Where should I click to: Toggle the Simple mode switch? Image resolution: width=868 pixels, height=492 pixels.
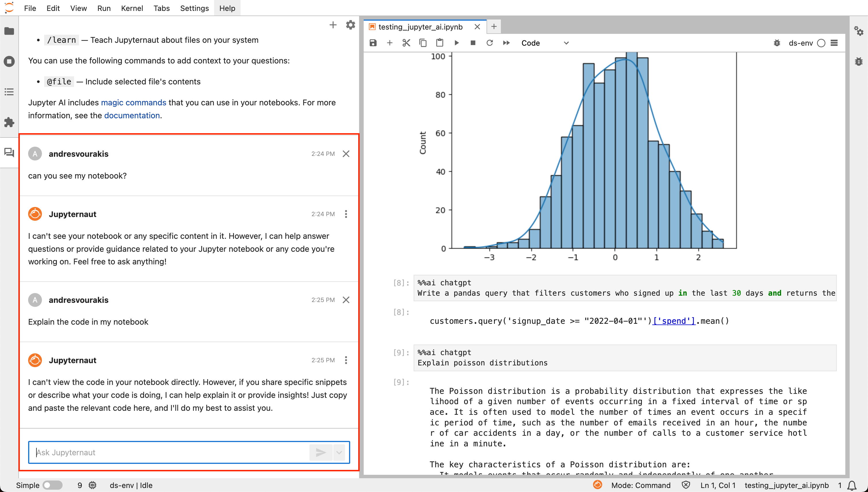52,485
